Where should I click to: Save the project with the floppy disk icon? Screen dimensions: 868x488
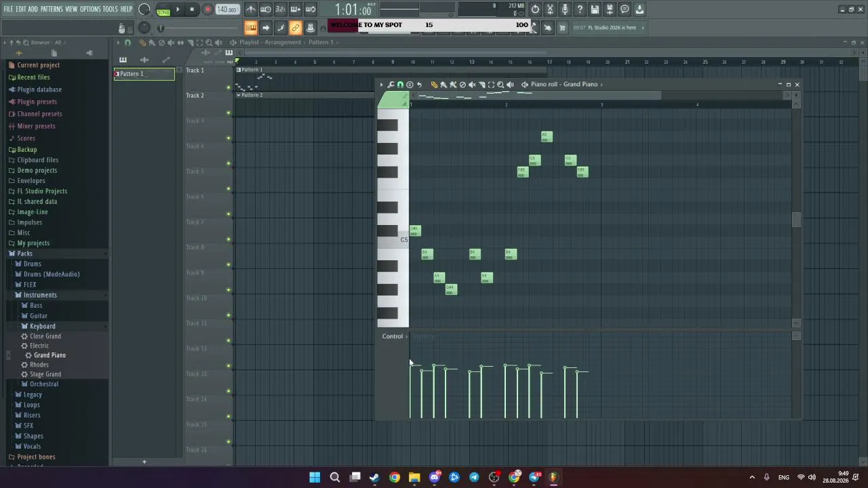coord(595,9)
